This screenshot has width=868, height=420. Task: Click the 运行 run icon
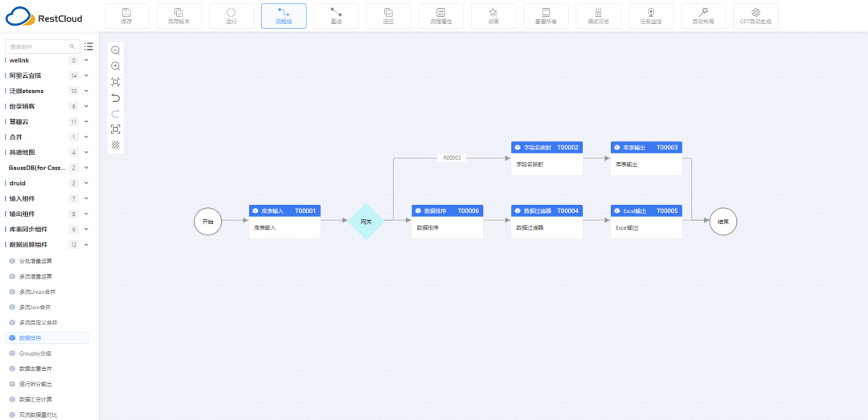tap(231, 15)
